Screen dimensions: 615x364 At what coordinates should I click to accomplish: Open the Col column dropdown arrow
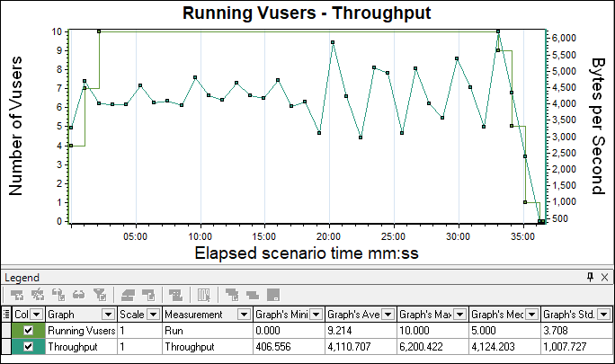click(35, 315)
